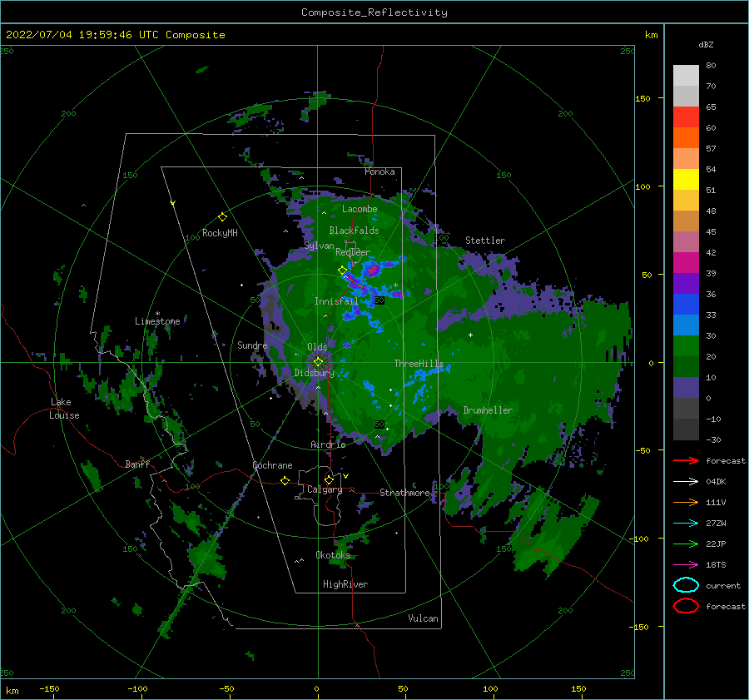Click the magenta 18TS arrow legend icon
This screenshot has width=749, height=700.
click(x=686, y=565)
